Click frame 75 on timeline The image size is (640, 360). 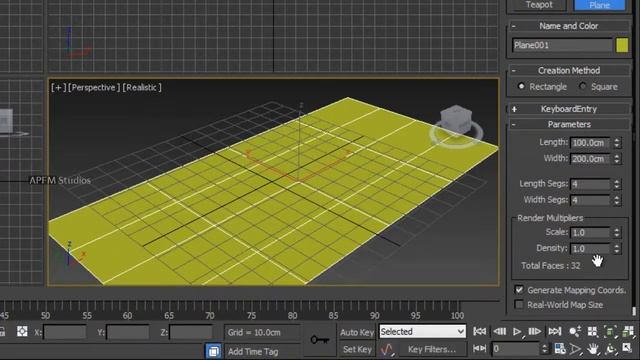251,315
